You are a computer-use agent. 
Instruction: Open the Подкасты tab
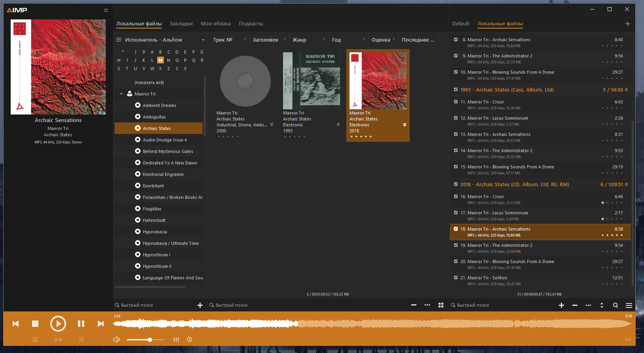pos(251,24)
